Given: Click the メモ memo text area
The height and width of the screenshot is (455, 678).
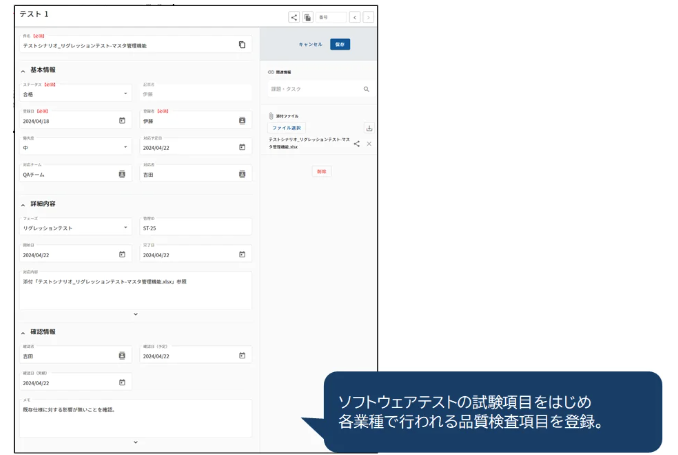Looking at the screenshot, I should (135, 417).
